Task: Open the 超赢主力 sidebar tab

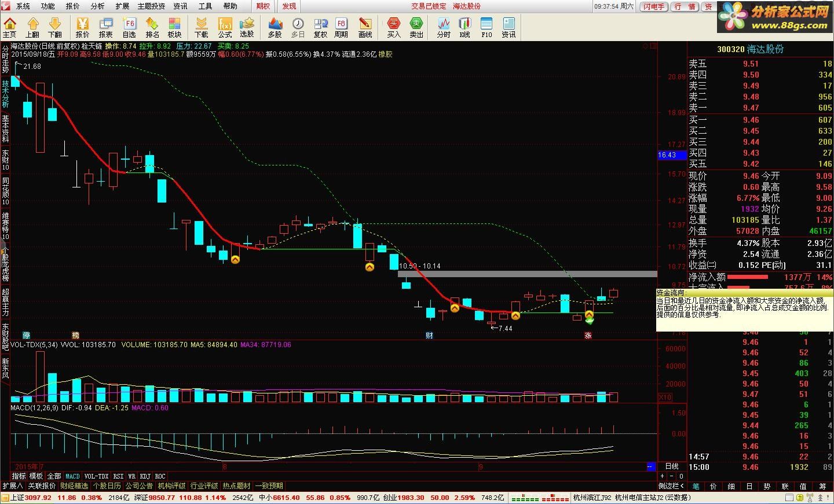Action: 5,302
